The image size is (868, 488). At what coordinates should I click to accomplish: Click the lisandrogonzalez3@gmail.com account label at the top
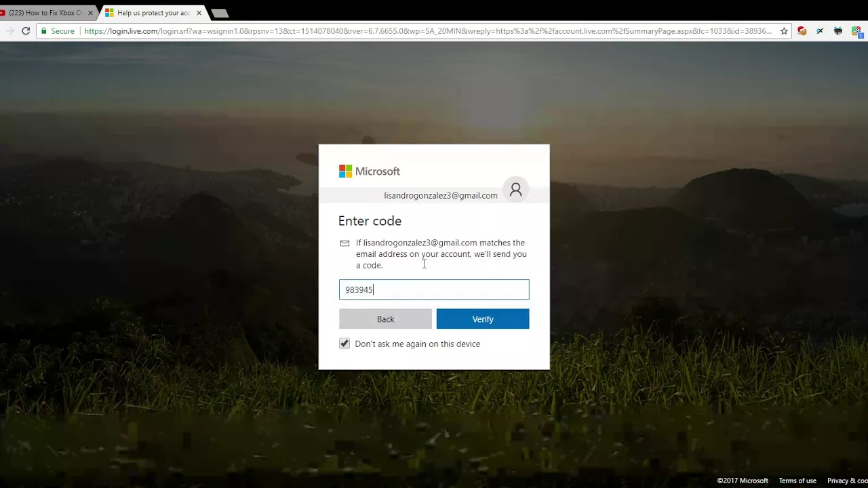441,195
